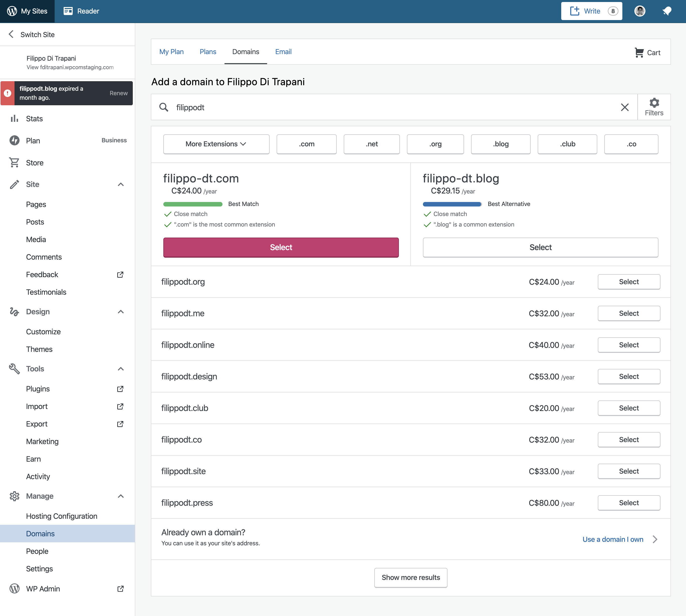Collapse the Tools sidebar section
686x616 pixels.
click(x=121, y=369)
